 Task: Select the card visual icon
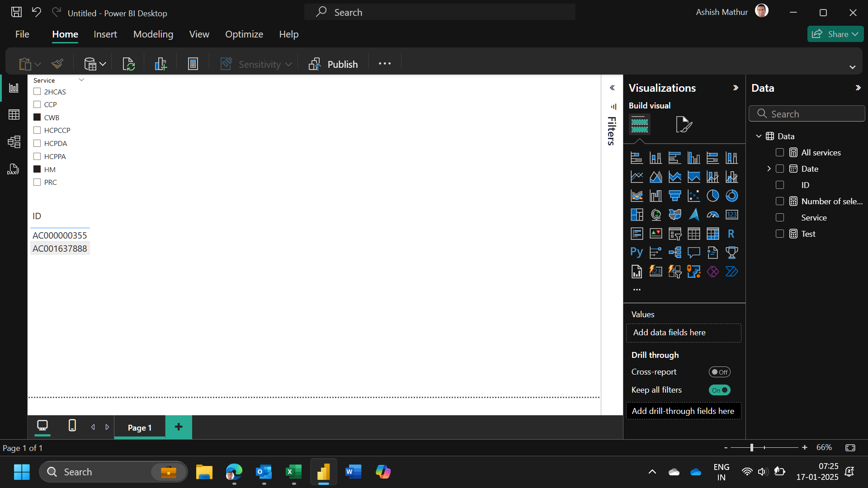(x=732, y=215)
